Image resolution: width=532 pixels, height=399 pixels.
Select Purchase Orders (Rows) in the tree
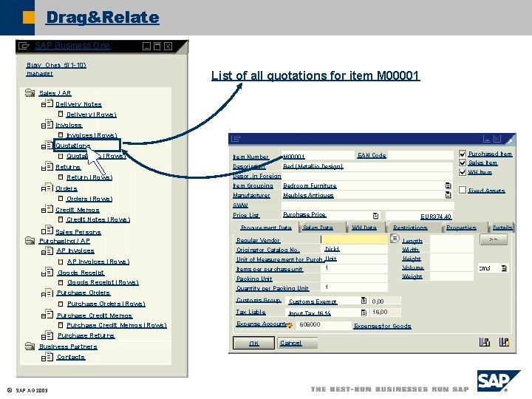coord(106,304)
